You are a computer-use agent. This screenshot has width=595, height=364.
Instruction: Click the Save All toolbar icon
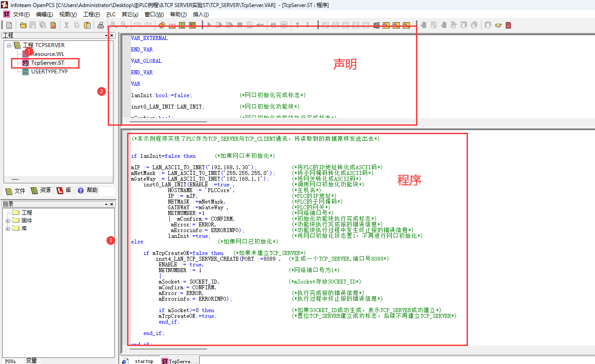tap(43, 25)
